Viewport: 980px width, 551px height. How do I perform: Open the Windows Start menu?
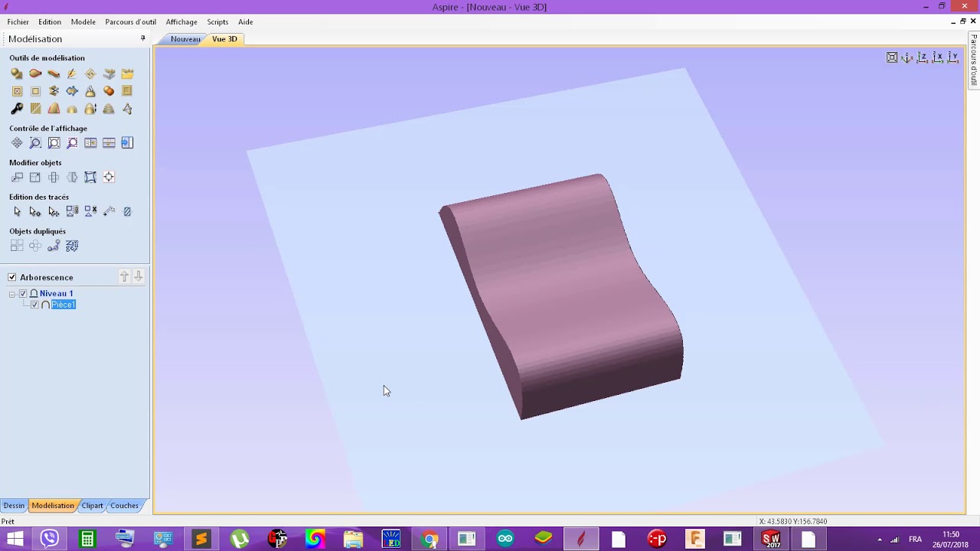point(15,540)
